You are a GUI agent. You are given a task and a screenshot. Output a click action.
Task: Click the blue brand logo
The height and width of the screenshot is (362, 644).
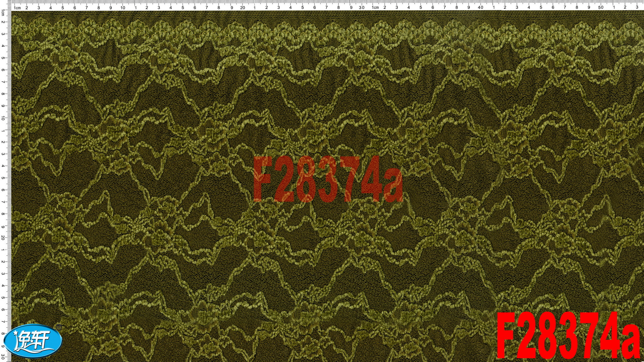click(x=34, y=342)
